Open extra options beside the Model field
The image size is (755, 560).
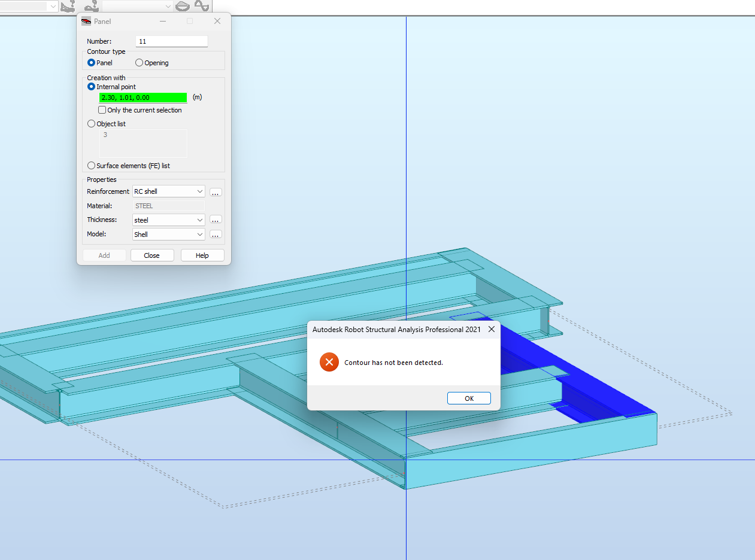point(216,234)
